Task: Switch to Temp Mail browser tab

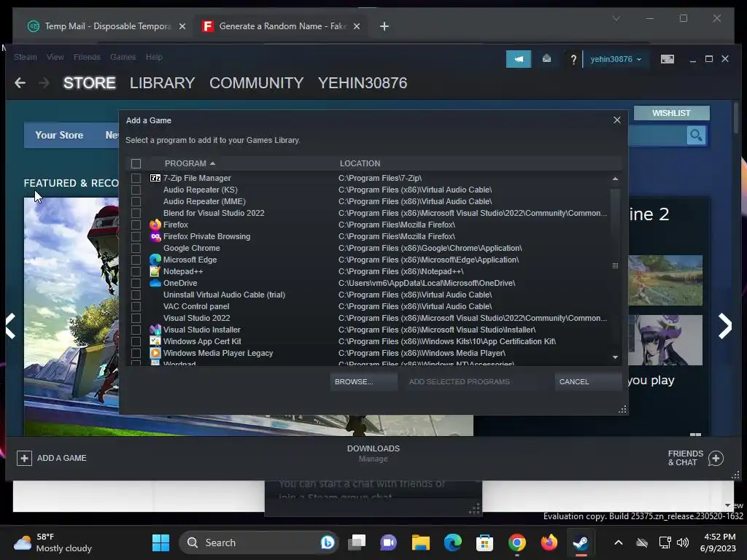Action: 107,26
